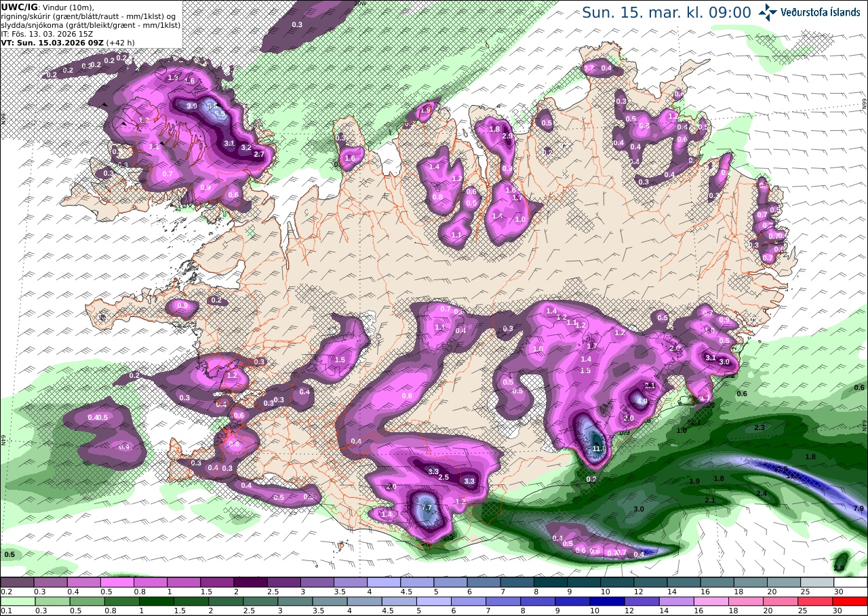Click the 'Sun. 15. mar. kl. 09:00' heading

[667, 12]
